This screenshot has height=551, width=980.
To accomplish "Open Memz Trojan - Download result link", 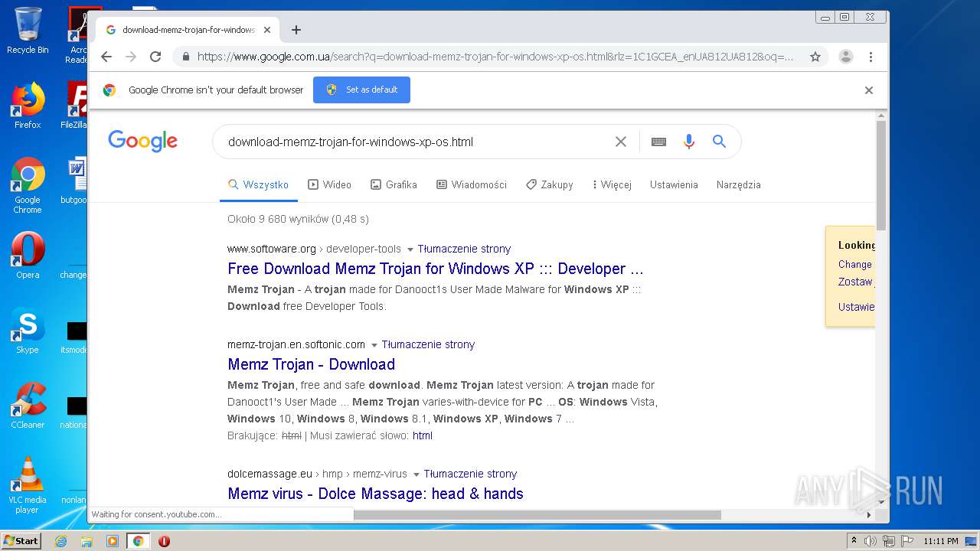I will (x=312, y=364).
